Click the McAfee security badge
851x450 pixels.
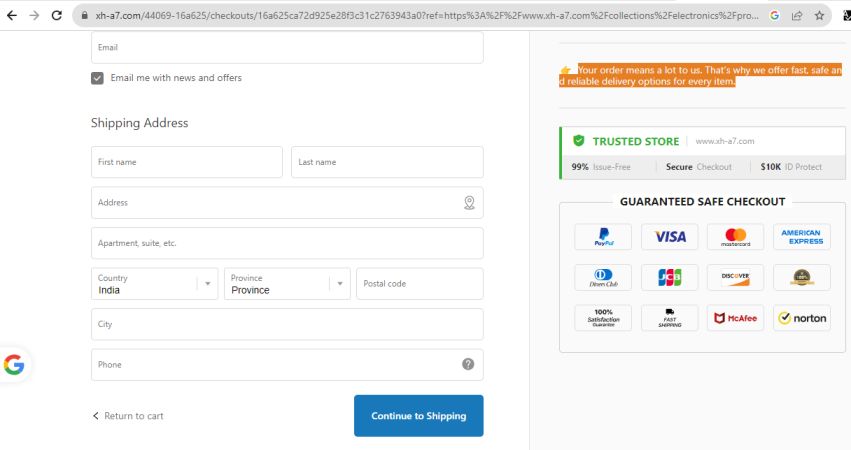[x=735, y=318]
